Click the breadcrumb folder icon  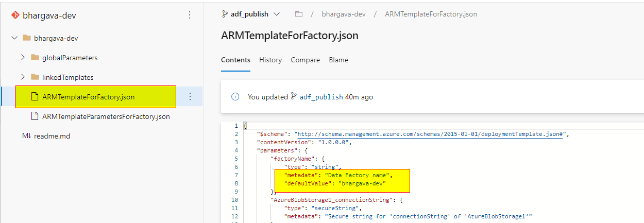point(298,14)
